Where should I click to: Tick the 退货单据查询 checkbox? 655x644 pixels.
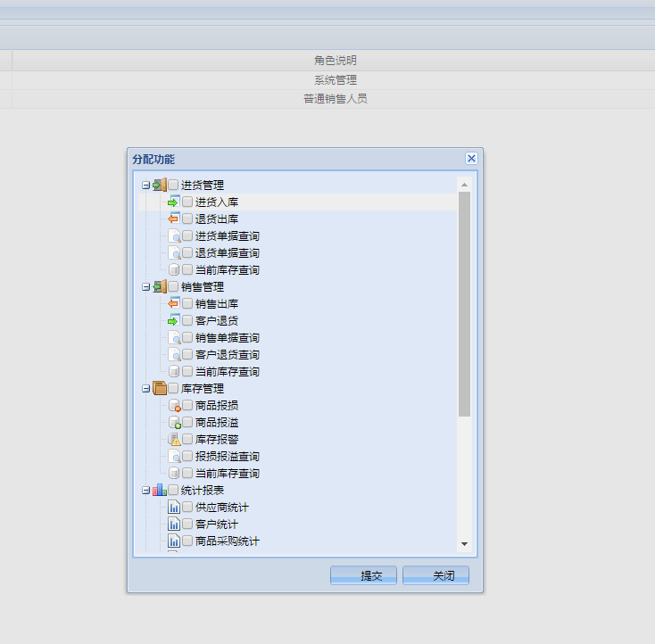click(187, 252)
